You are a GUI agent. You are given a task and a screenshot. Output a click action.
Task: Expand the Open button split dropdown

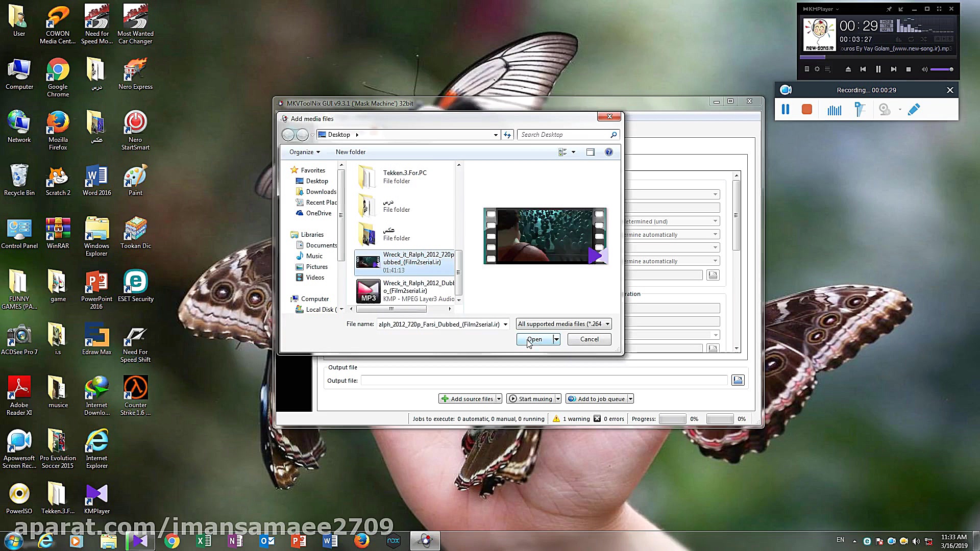556,339
